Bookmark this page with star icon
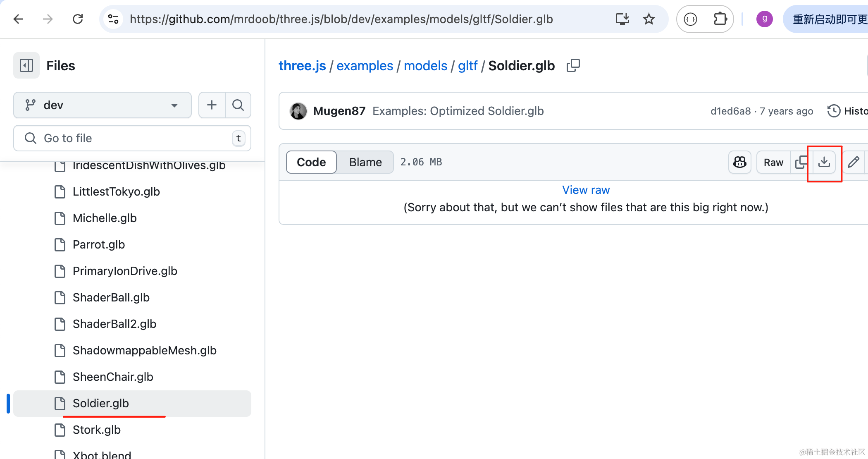Viewport: 868px width, 459px height. [649, 19]
